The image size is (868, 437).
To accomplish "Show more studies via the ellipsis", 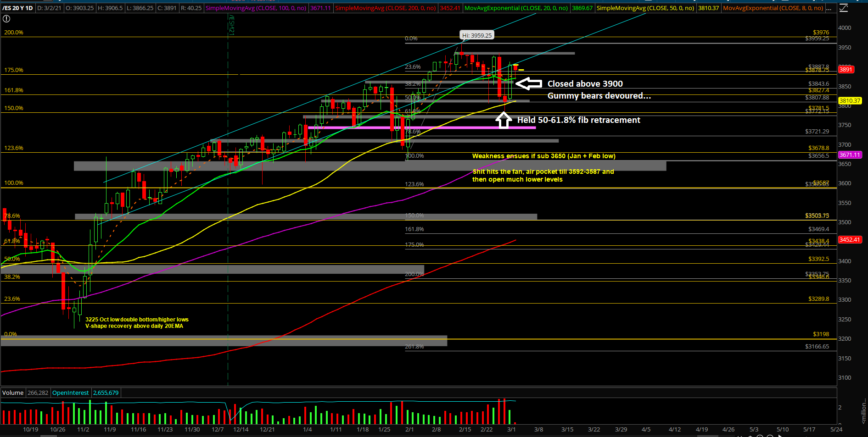I will click(x=829, y=8).
